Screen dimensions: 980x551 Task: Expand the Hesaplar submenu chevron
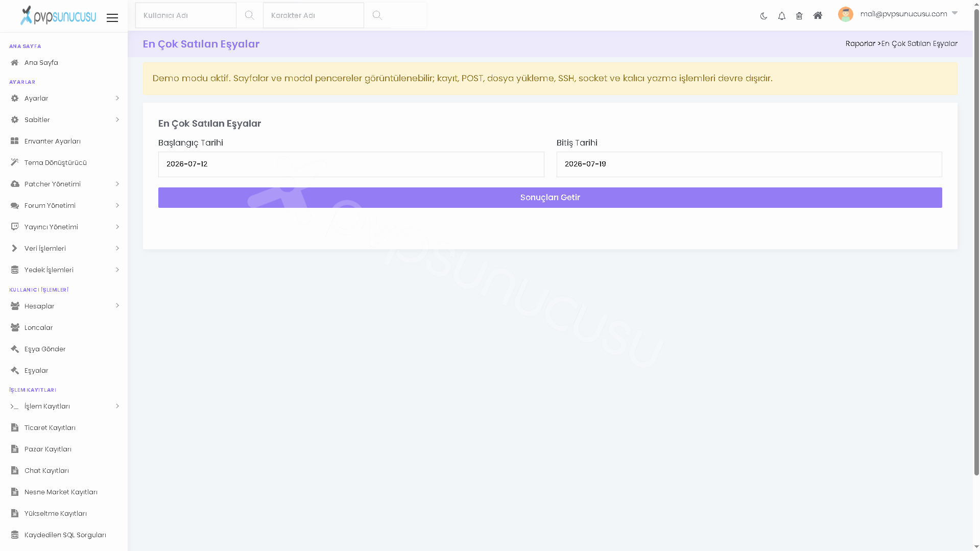117,305
